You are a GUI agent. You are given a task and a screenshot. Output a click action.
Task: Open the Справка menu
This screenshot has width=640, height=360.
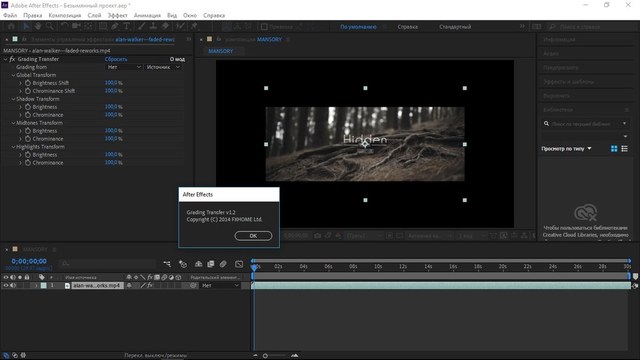tap(214, 16)
